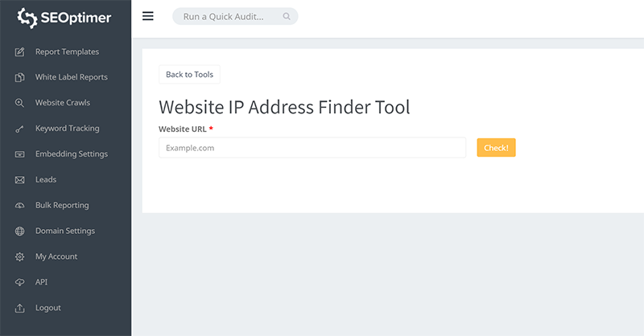Click the Embedding Settings icon
644x336 pixels.
pos(20,154)
